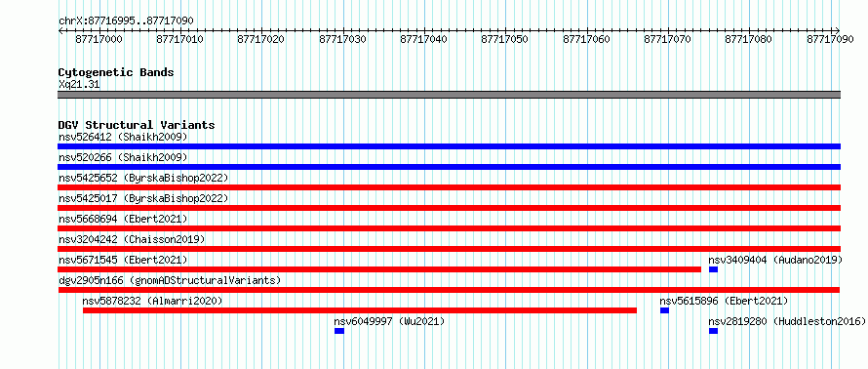Click the nsv3204242 (Chaisson2019) label text
868x369 pixels.
[132, 239]
